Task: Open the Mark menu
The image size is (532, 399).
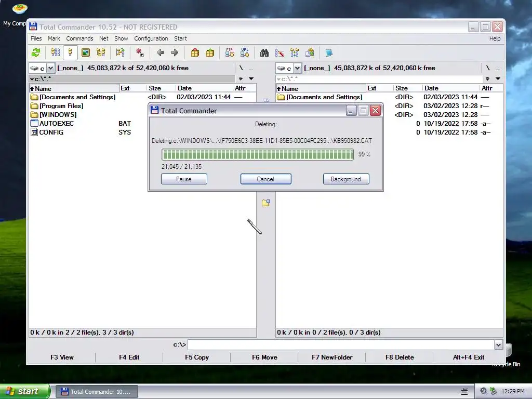Action: pyautogui.click(x=54, y=38)
